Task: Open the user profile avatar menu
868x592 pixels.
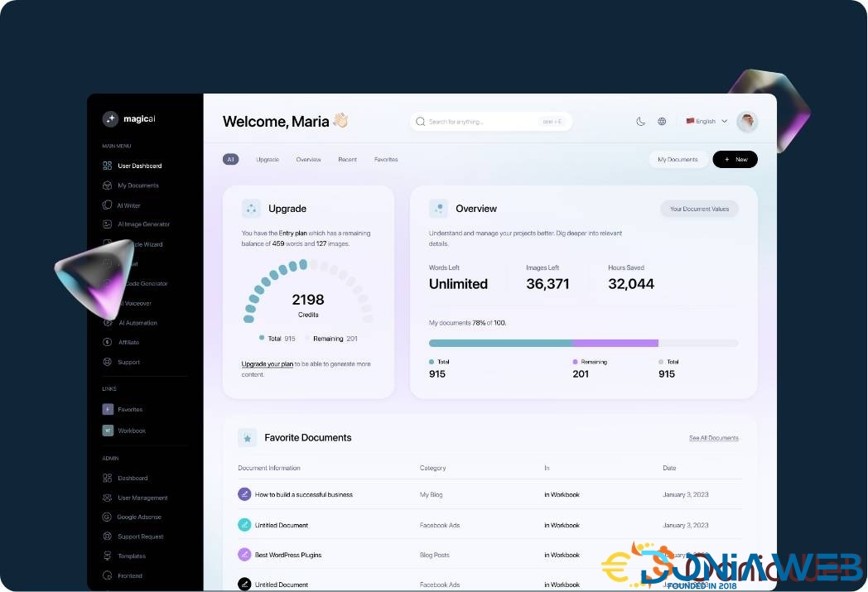Action: point(747,122)
